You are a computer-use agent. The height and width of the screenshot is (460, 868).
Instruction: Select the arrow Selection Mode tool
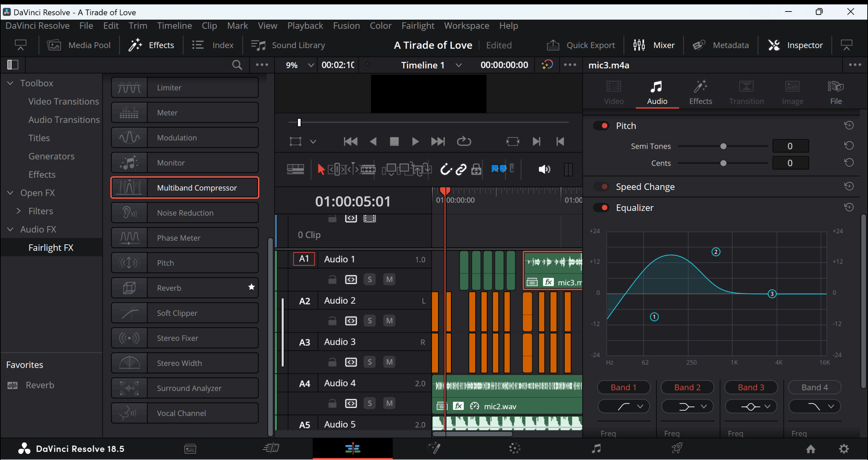click(x=321, y=169)
